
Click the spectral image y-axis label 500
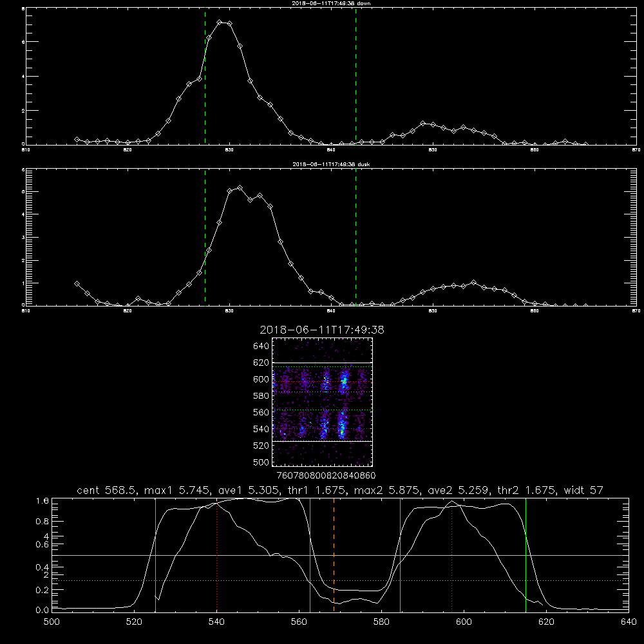(261, 462)
